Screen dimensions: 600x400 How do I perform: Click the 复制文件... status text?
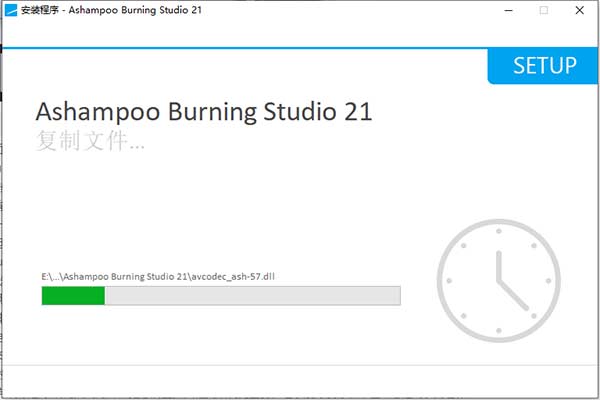(x=89, y=141)
